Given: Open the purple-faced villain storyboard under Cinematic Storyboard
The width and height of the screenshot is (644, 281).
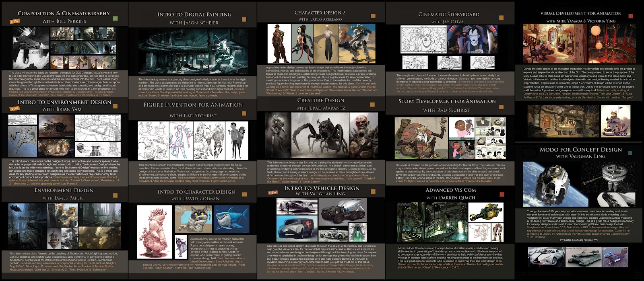Looking at the screenshot, I should (x=472, y=39).
